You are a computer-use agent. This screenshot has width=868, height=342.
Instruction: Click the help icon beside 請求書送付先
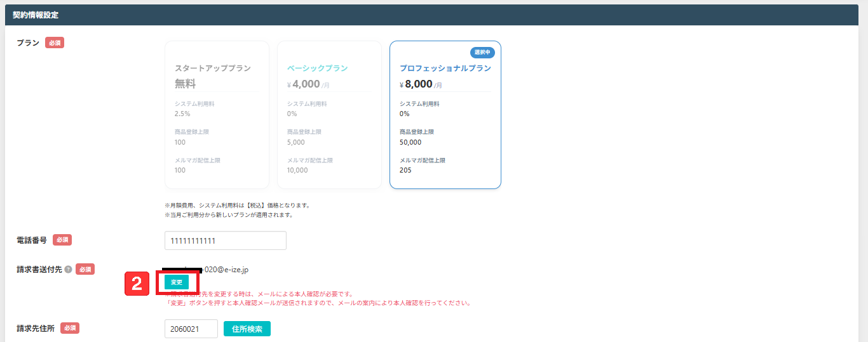click(68, 270)
